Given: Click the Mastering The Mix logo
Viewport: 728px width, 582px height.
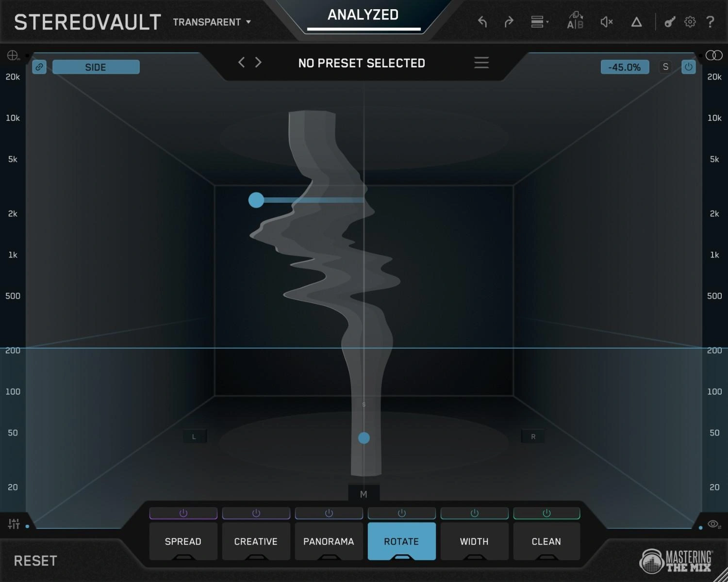Looking at the screenshot, I should [676, 561].
